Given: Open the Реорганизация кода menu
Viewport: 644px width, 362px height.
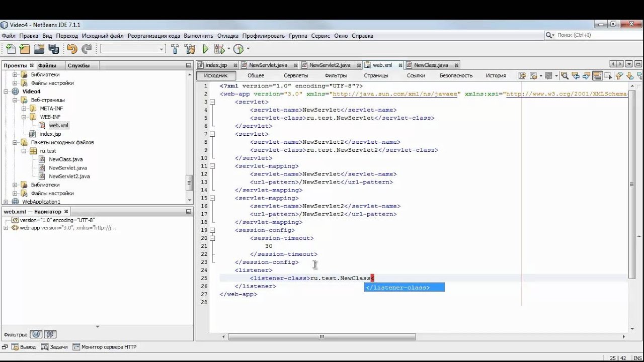Looking at the screenshot, I should [x=153, y=36].
